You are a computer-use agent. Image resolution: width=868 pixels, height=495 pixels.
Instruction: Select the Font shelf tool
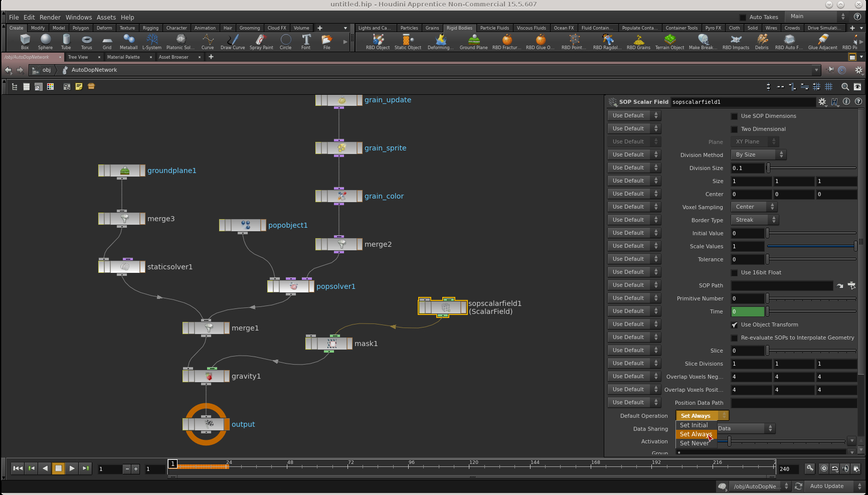[306, 42]
